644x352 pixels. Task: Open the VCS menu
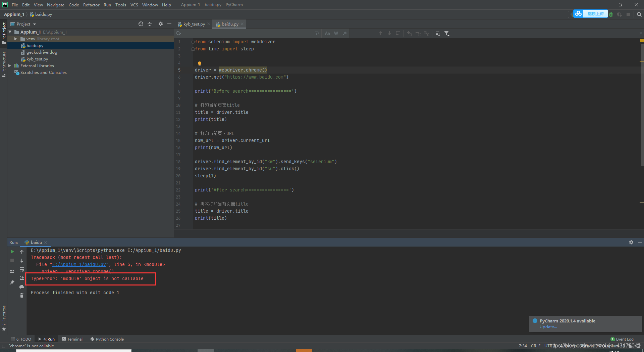tap(134, 5)
